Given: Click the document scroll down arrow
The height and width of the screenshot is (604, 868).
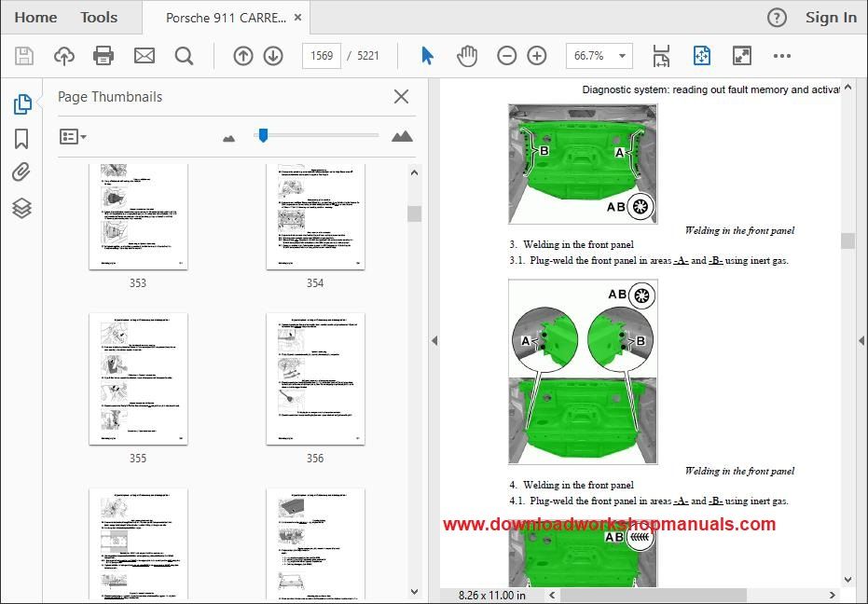Looking at the screenshot, I should point(847,580).
